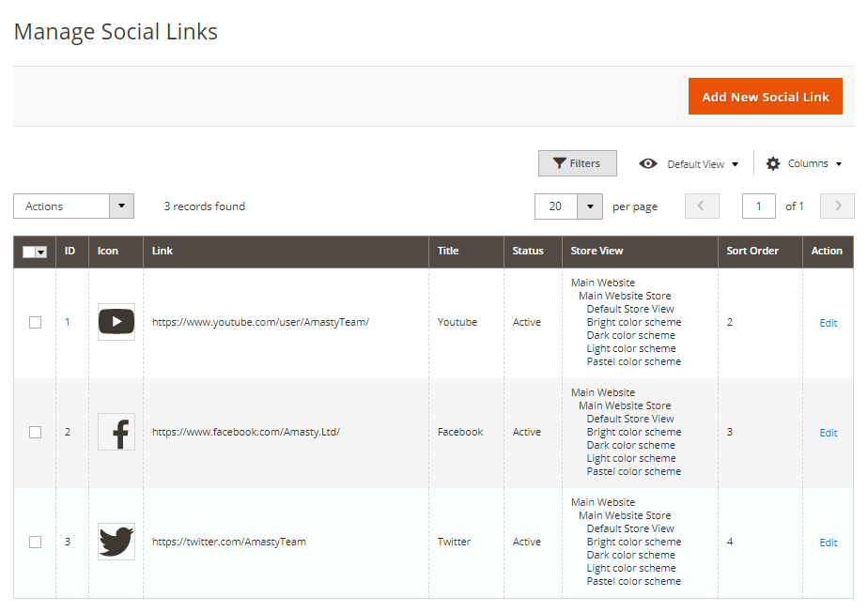This screenshot has height=612, width=868.
Task: Edit the Twitter social link
Action: [828, 543]
